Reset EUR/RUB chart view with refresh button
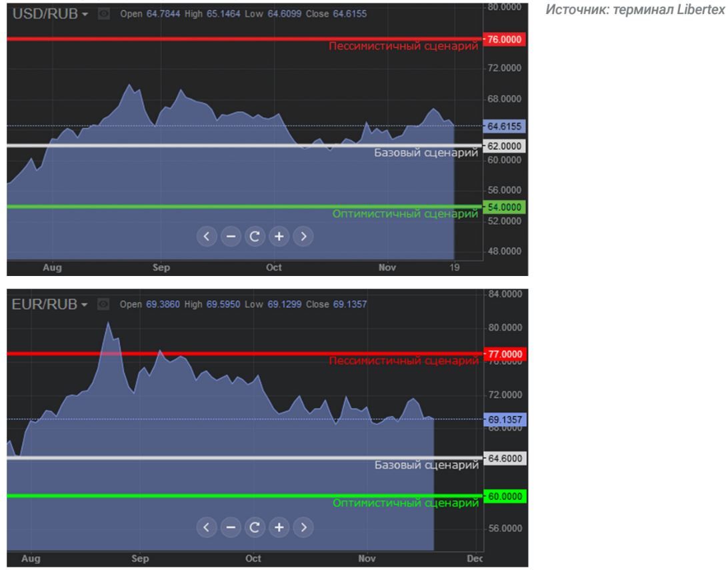 point(255,527)
